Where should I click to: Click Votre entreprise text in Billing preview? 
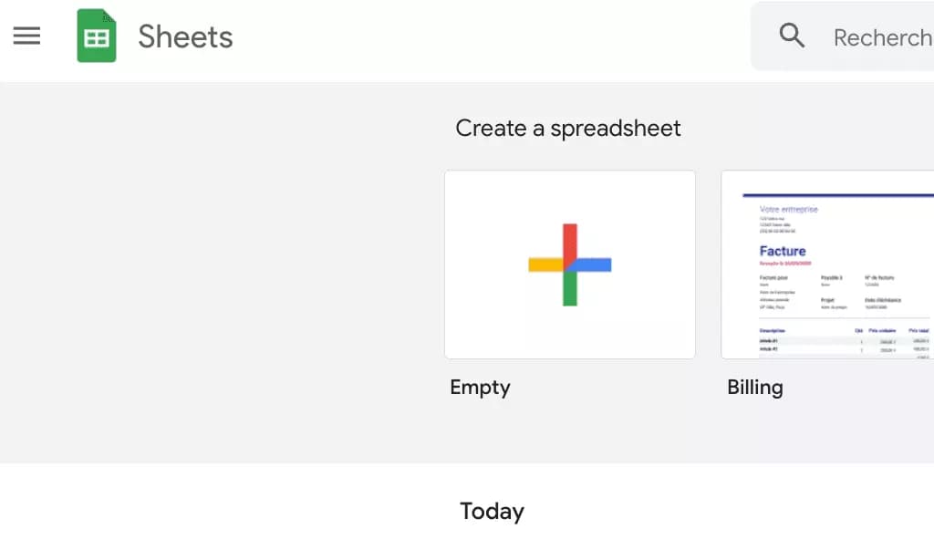tap(789, 209)
